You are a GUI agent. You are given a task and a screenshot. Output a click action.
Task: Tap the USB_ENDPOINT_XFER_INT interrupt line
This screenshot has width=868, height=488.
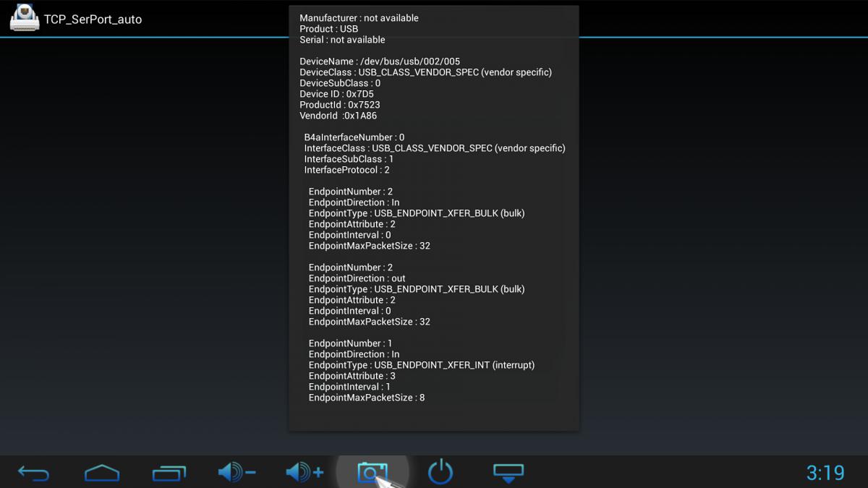[421, 365]
